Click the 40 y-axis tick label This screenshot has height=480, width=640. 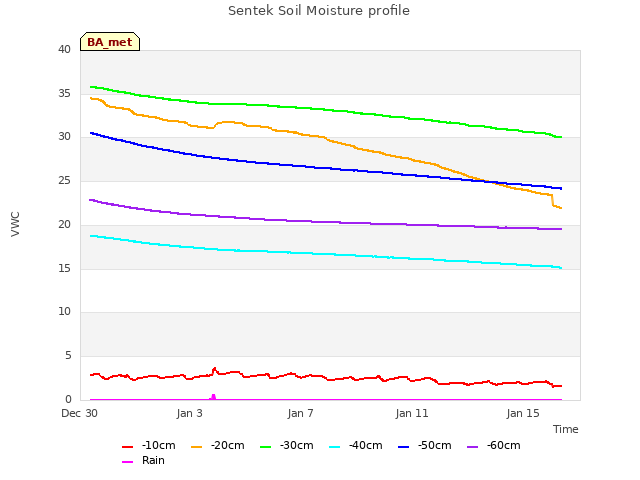64,49
